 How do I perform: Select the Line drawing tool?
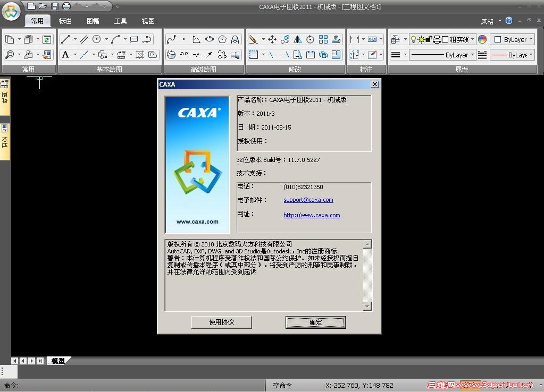tap(65, 39)
